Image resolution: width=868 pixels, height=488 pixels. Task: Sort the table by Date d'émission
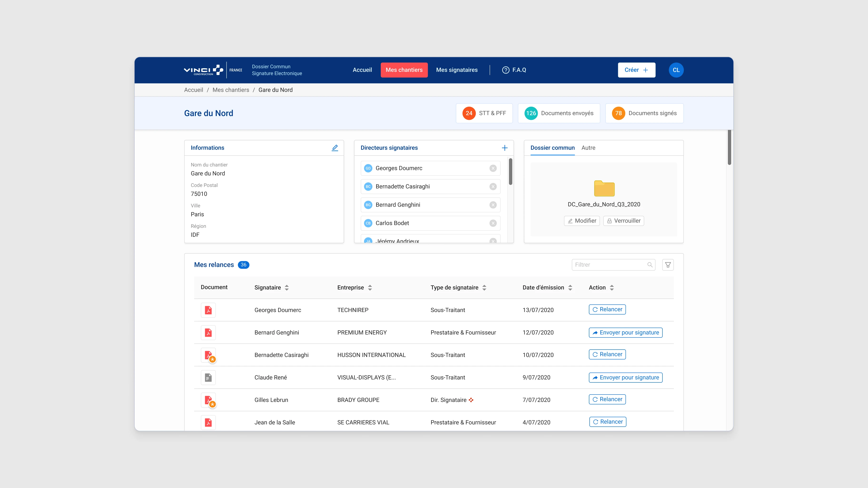(570, 287)
